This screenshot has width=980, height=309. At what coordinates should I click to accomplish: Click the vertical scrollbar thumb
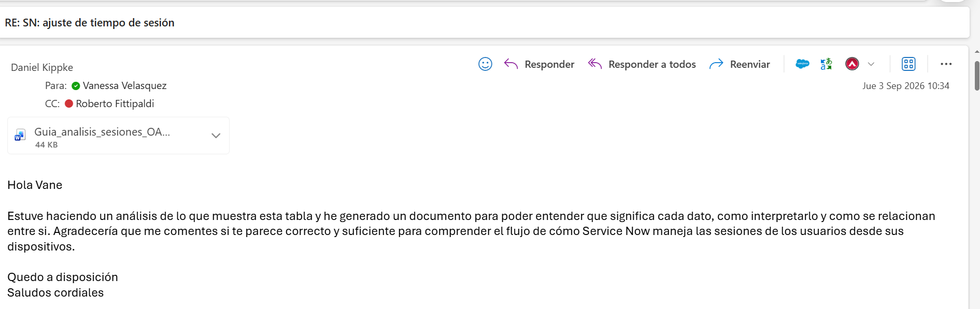[x=977, y=76]
